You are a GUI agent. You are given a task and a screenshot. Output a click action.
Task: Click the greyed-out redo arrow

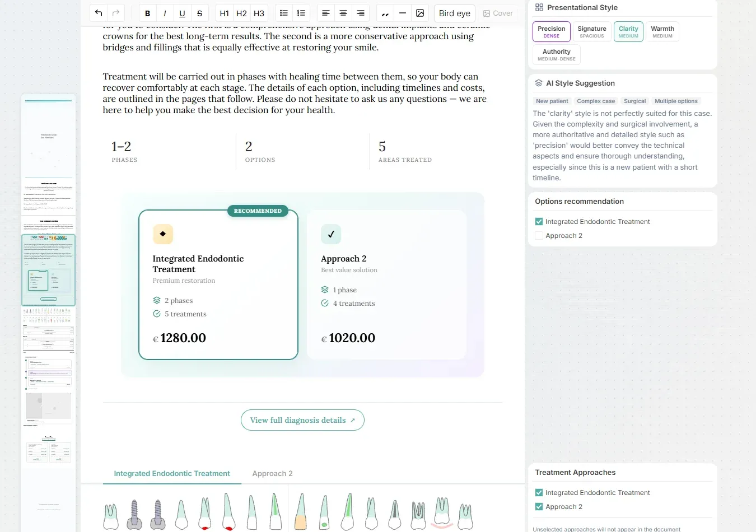[x=116, y=13]
